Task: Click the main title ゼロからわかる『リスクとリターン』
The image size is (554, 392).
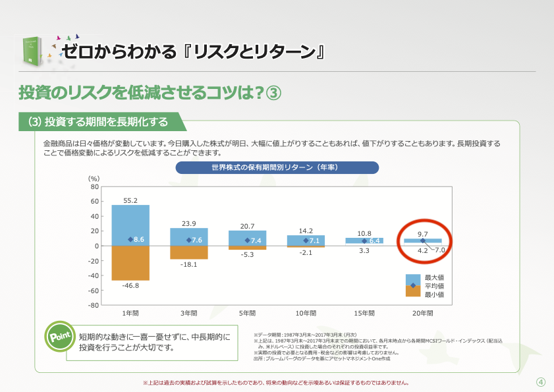Action: pyautogui.click(x=194, y=51)
